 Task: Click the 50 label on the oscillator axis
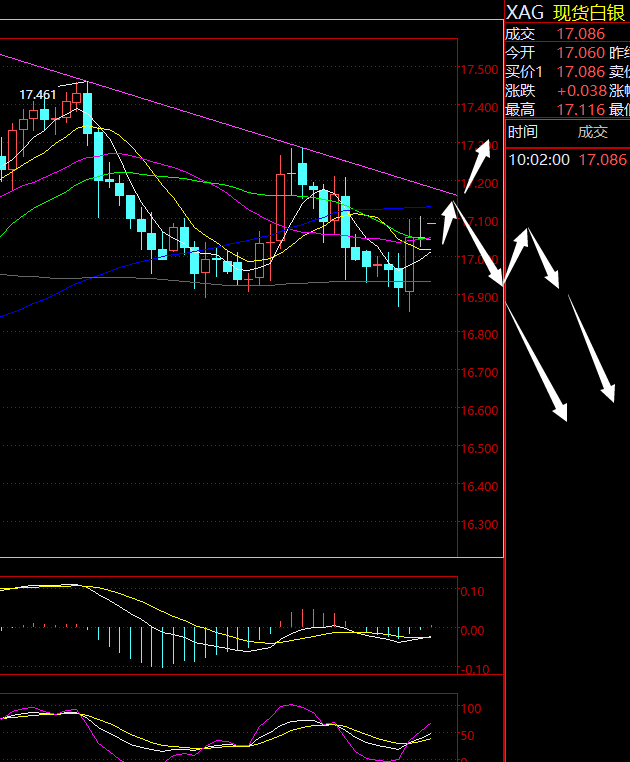(x=468, y=736)
